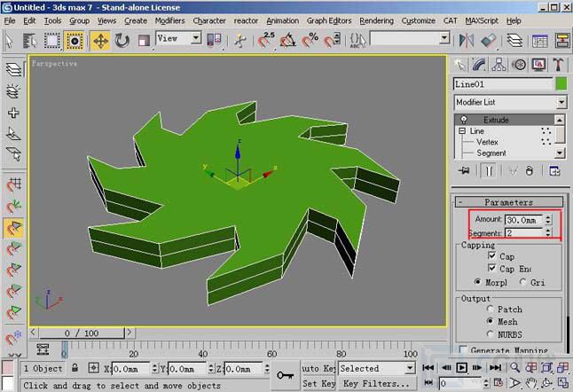This screenshot has height=392, width=573.
Task: Click the Align tool icon
Action: point(488,41)
